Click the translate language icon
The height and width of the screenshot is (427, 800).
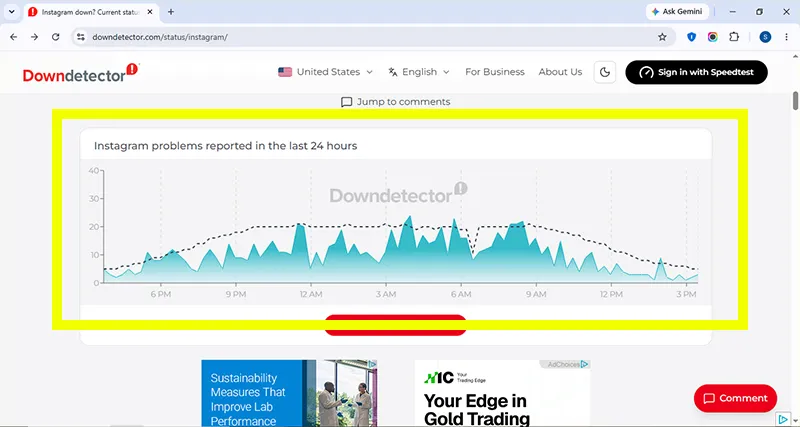[392, 72]
